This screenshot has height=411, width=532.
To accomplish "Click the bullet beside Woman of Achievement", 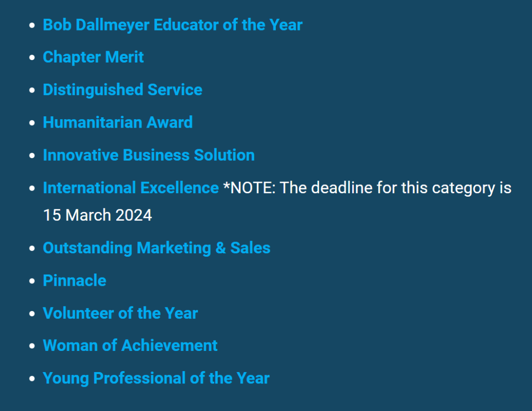I will [33, 346].
